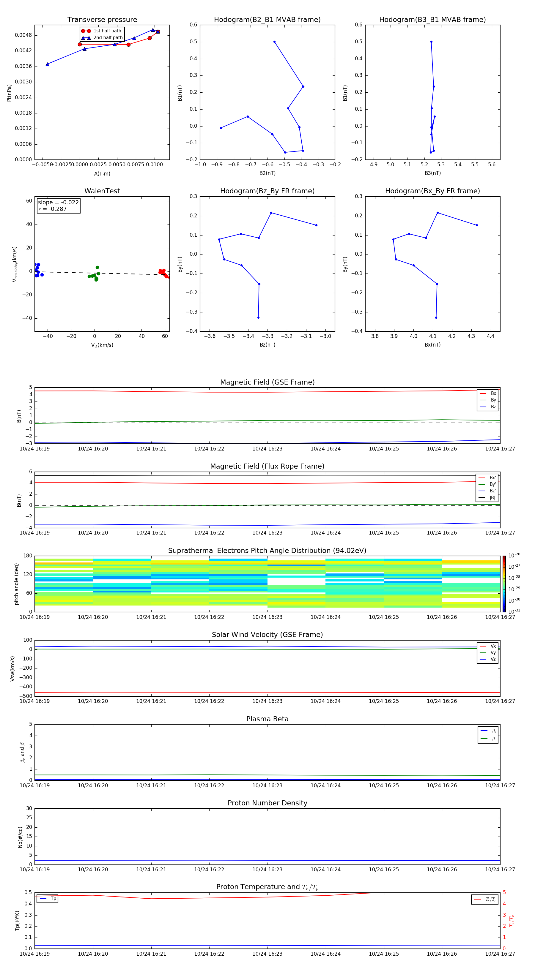Click the Solar Wind Velocity (GSE Frame) title
This screenshot has width=535, height=980.
click(x=267, y=635)
